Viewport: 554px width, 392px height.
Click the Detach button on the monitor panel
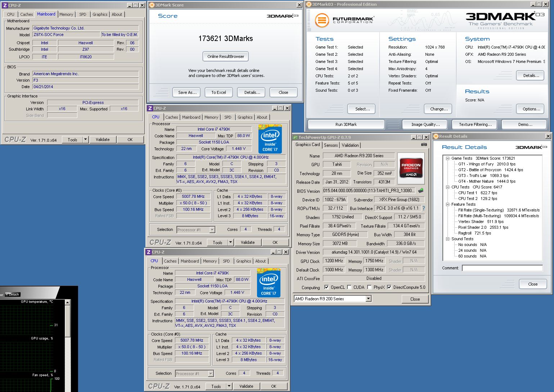[x=13, y=295]
